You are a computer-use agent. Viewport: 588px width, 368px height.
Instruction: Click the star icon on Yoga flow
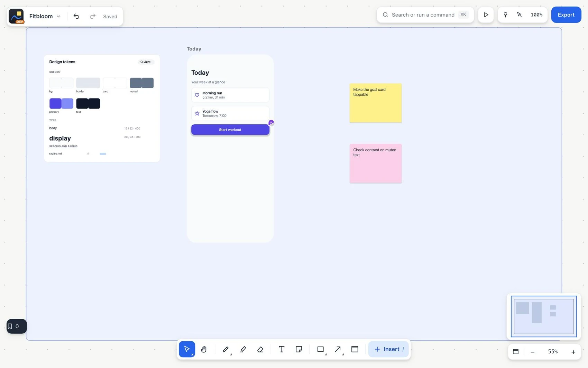(197, 113)
